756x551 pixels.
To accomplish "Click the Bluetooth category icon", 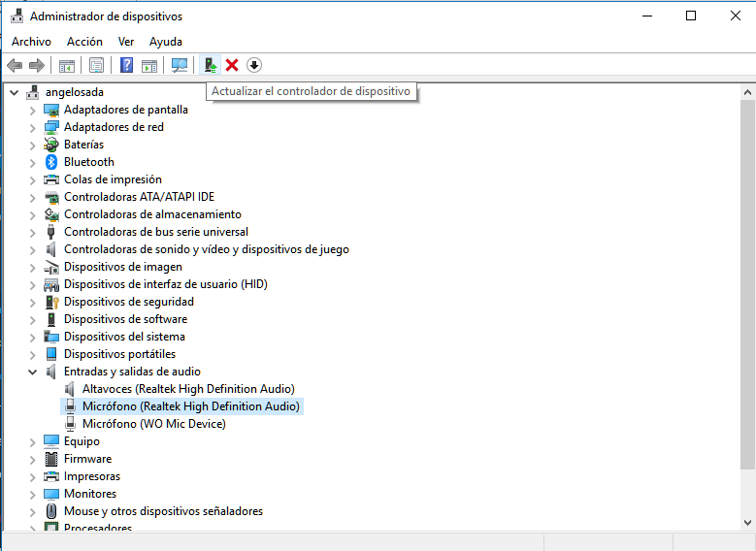I will tap(52, 162).
